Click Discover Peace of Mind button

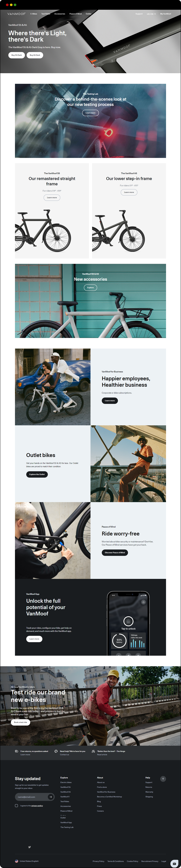coord(115,553)
